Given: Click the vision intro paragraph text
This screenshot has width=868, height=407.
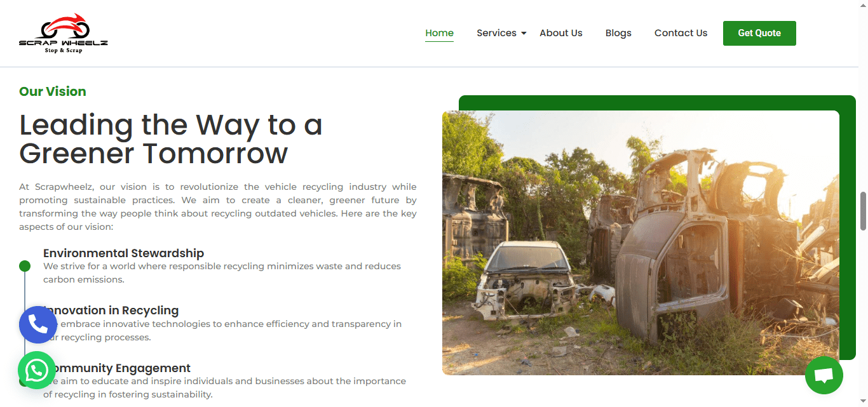Looking at the screenshot, I should [x=218, y=207].
